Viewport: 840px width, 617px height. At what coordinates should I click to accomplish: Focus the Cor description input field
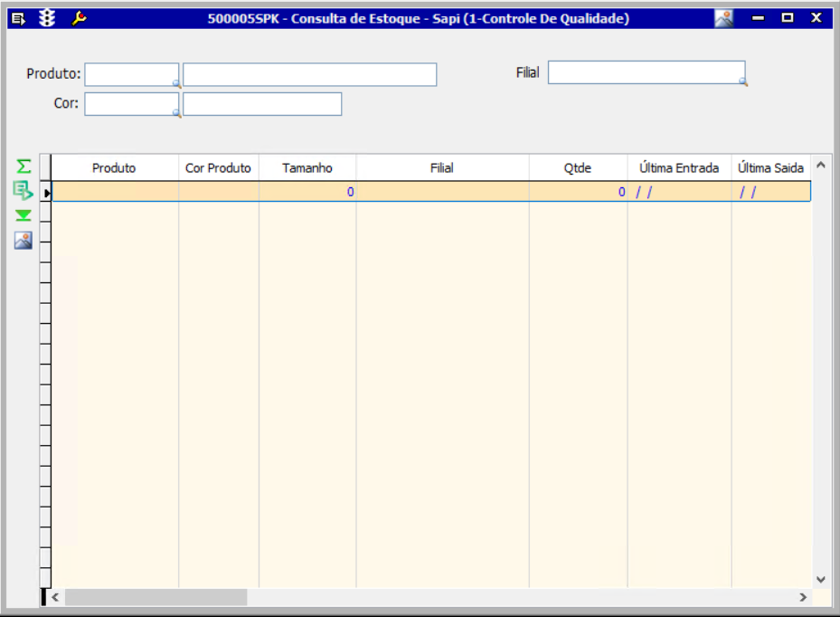coord(262,104)
